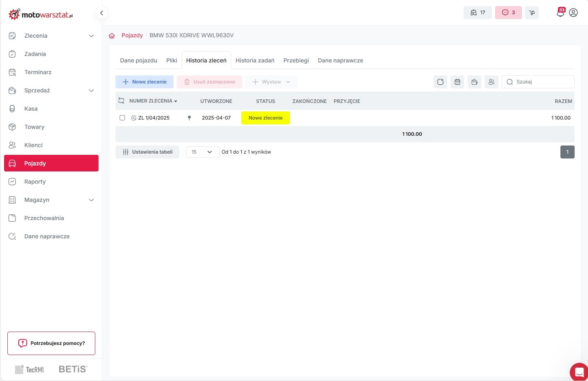The image size is (588, 381).
Task: Open the Przebiegi tab
Action: (x=296, y=60)
